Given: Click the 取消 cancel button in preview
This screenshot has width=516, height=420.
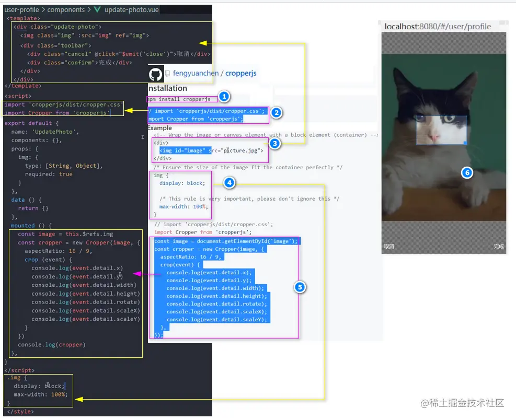Looking at the screenshot, I should (x=389, y=247).
